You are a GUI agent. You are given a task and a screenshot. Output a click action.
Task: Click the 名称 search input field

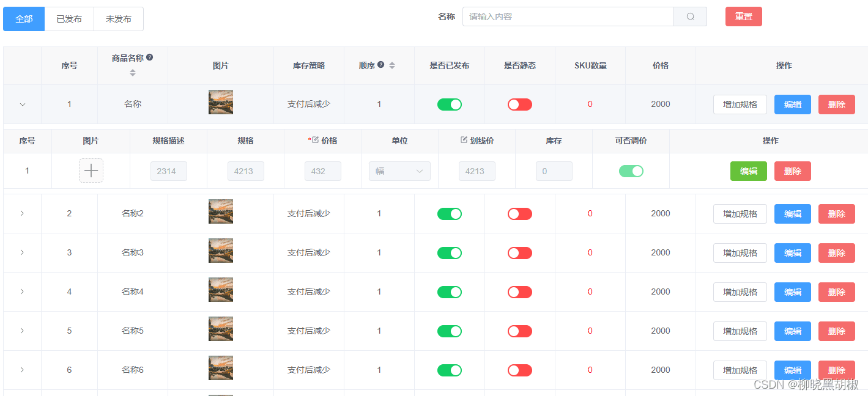click(568, 16)
